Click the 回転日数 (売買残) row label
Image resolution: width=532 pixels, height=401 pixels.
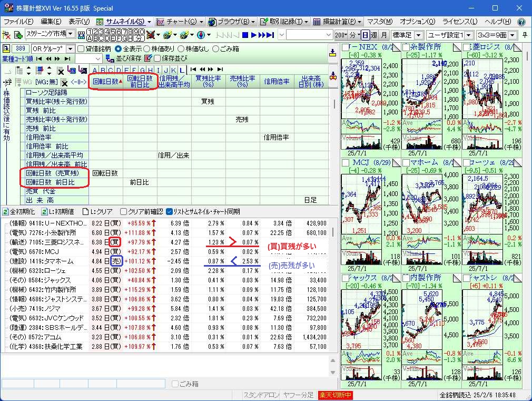pyautogui.click(x=54, y=173)
